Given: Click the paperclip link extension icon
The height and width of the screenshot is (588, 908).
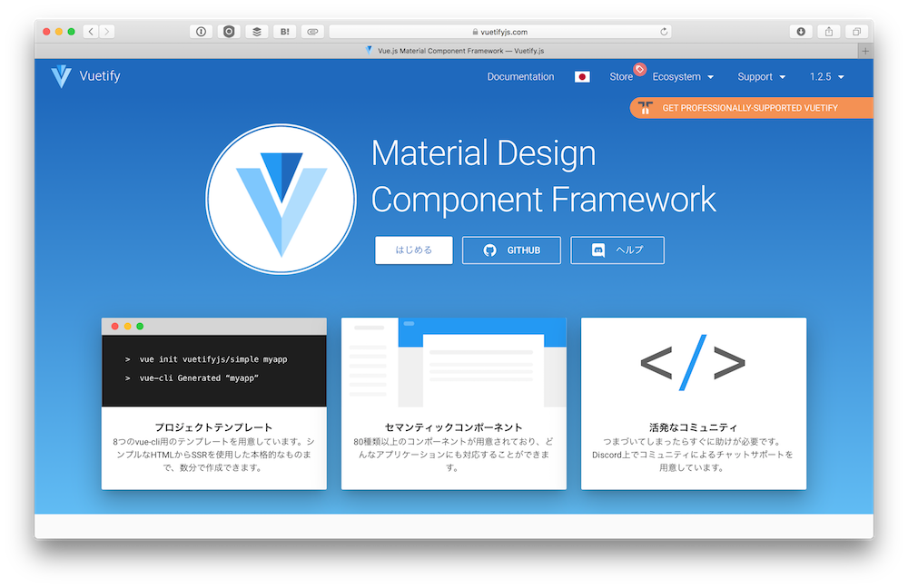Looking at the screenshot, I should pos(312,32).
